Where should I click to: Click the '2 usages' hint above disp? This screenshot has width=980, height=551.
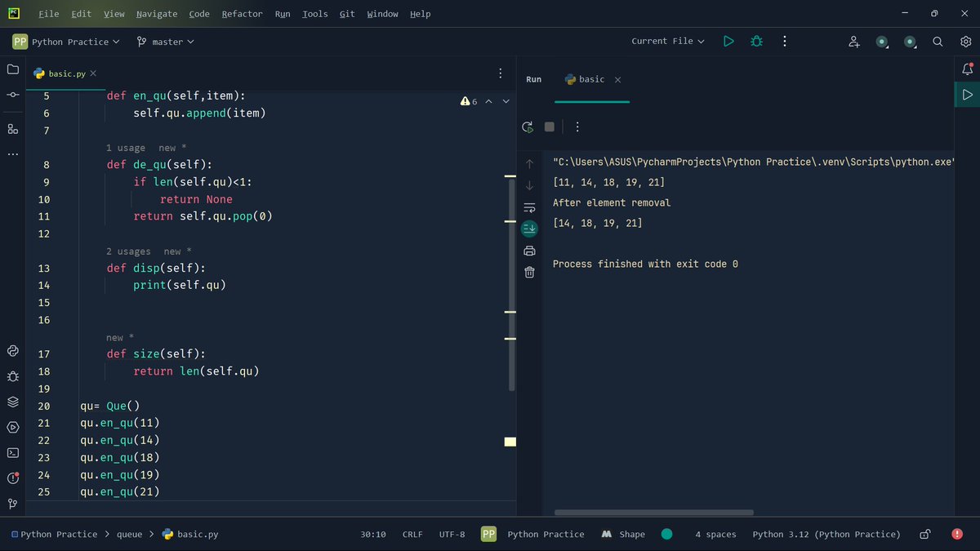tap(128, 251)
